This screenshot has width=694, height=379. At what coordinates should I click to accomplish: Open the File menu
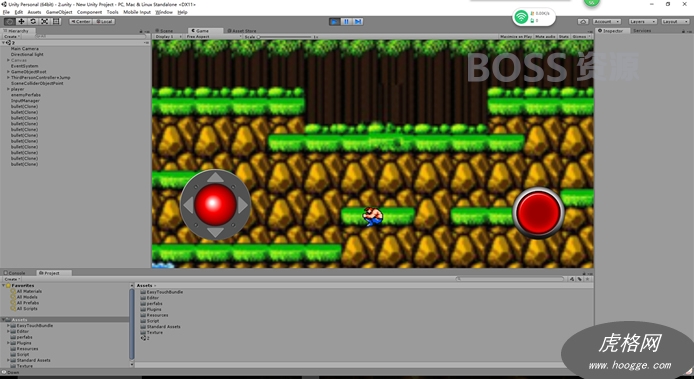(x=6, y=12)
